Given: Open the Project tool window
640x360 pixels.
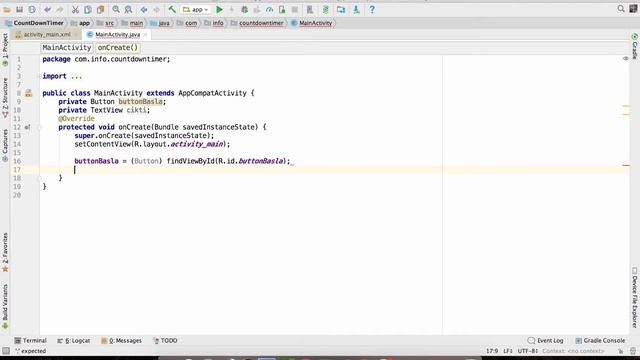Looking at the screenshot, I should point(5,50).
